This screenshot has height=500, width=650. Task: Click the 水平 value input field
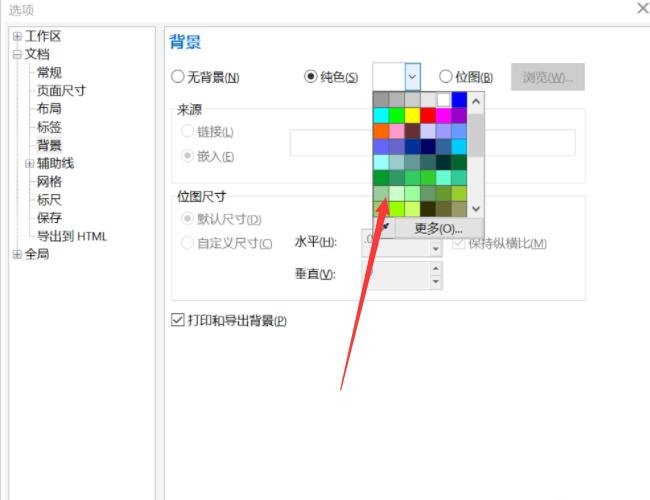(x=396, y=244)
